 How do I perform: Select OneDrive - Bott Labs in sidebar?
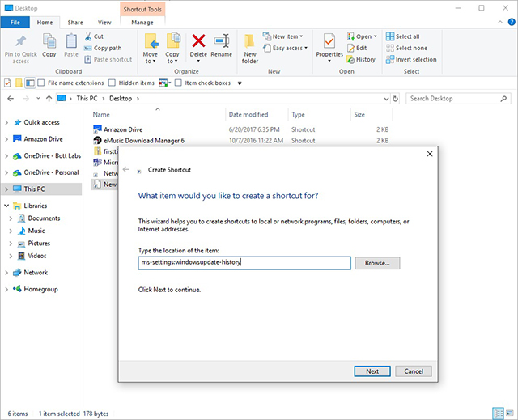click(47, 156)
